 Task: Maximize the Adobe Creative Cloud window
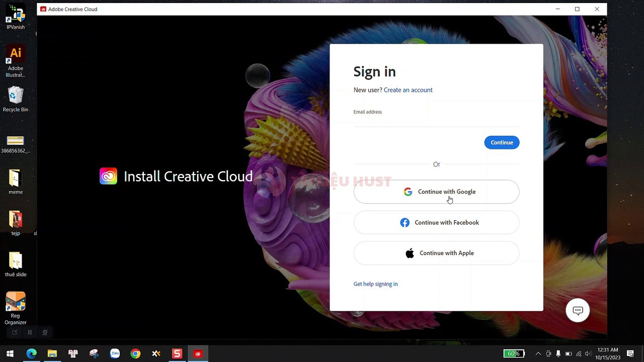[577, 9]
